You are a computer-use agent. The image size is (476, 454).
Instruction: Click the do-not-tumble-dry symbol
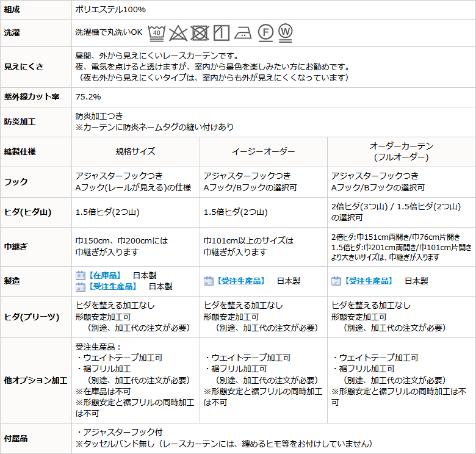[x=200, y=32]
